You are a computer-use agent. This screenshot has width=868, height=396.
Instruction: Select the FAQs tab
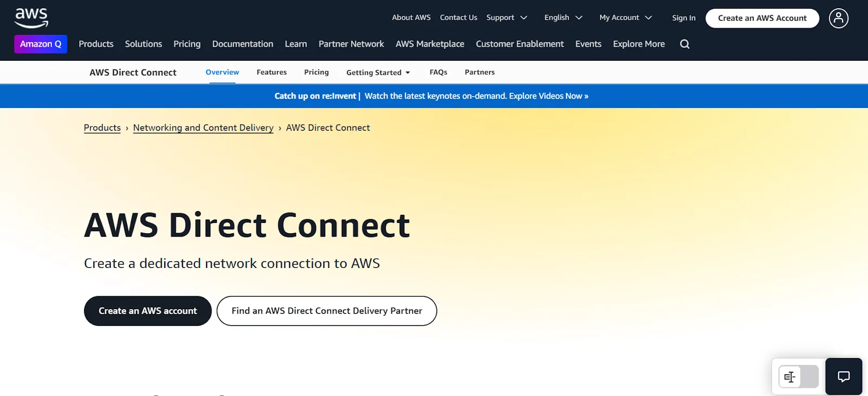tap(438, 72)
